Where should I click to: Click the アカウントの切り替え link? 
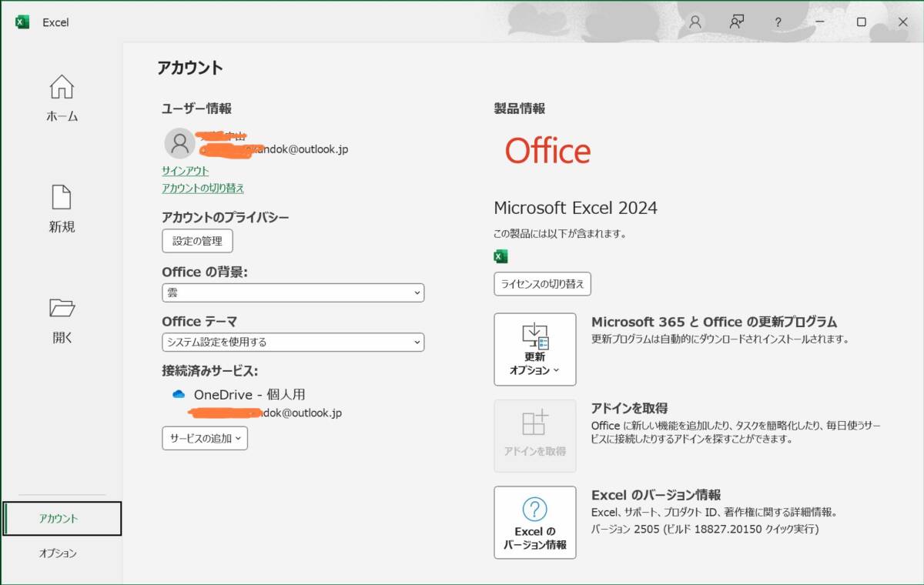tap(203, 188)
